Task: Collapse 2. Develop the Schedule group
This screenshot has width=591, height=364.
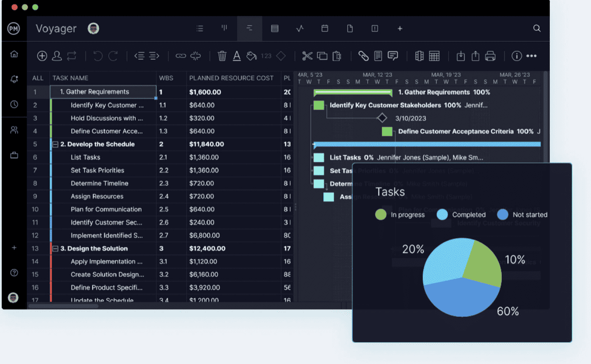Action: [56, 144]
